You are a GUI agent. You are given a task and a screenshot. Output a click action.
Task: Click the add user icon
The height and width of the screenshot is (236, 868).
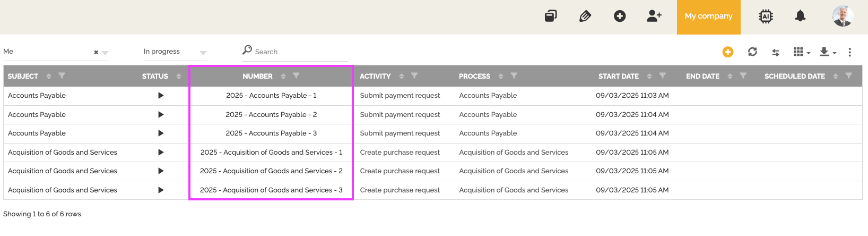(654, 16)
